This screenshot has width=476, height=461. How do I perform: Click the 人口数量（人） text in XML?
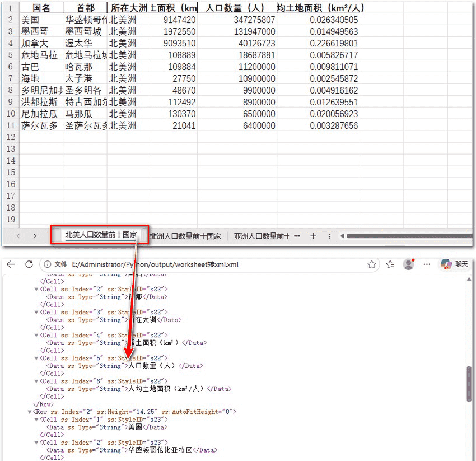coord(152,366)
